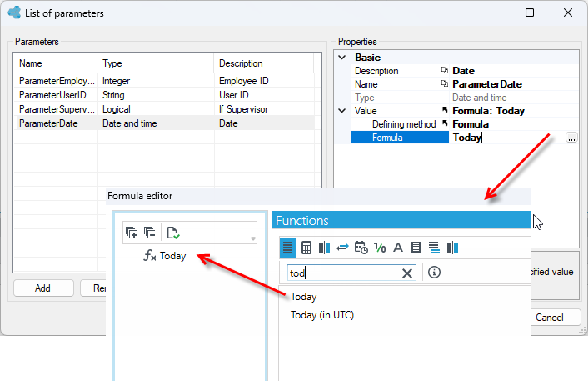Select the fx Today node in the formula tree

click(165, 256)
